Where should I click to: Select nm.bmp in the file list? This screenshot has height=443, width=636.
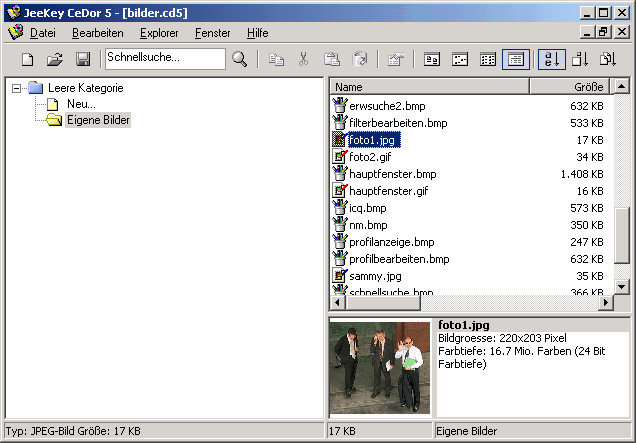pos(368,225)
